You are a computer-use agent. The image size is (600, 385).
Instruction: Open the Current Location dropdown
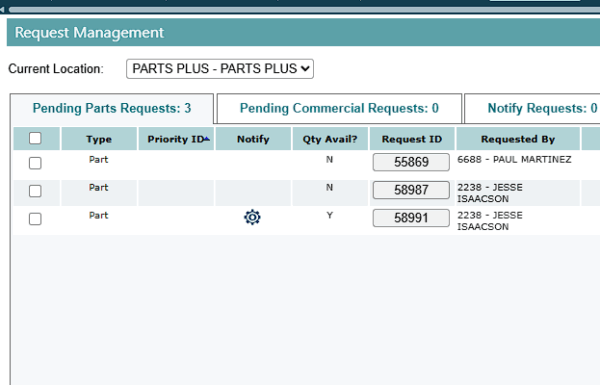[x=220, y=69]
